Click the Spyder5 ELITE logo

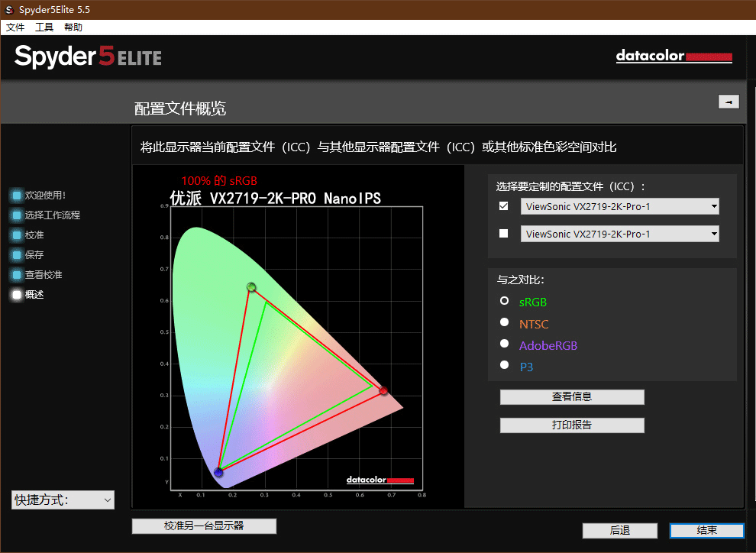(x=88, y=57)
